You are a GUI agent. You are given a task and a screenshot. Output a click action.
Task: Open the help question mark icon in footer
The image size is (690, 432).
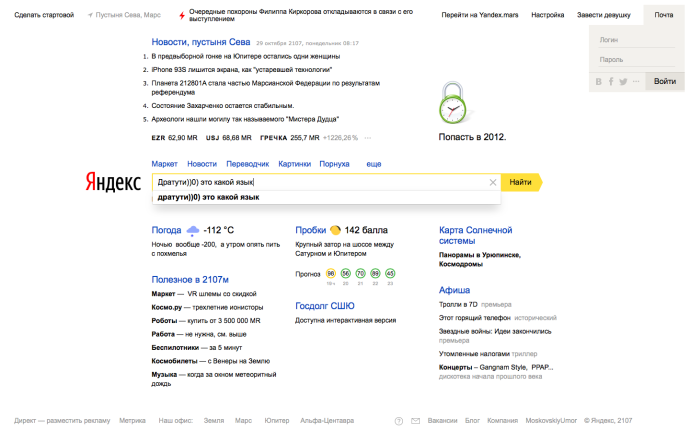399,421
